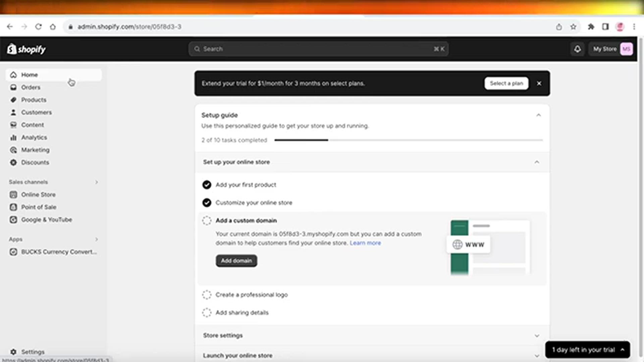This screenshot has width=644, height=362.
Task: Click the Customize your online store task text
Action: click(x=254, y=203)
